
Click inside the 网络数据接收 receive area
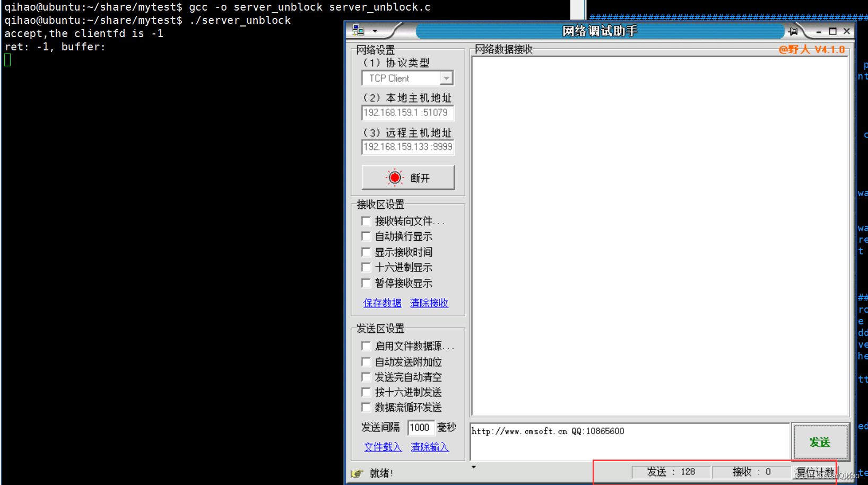659,236
